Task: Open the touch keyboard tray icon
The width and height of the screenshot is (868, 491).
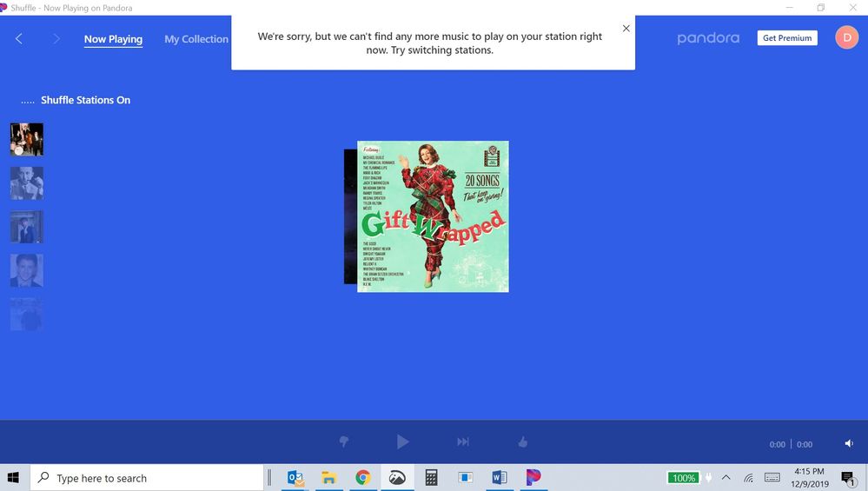Action: pyautogui.click(x=772, y=478)
